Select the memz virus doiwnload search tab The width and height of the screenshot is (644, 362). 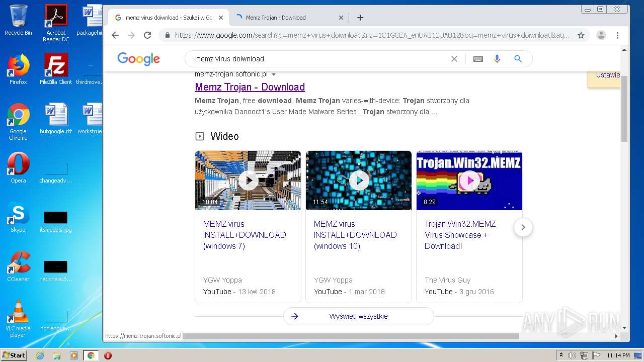168,18
